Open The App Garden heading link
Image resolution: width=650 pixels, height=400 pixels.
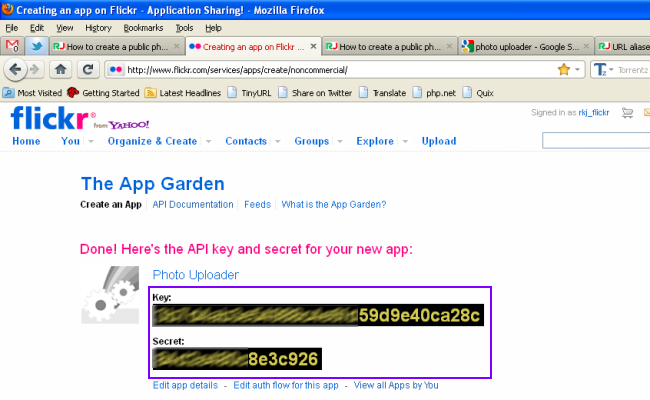tap(153, 184)
